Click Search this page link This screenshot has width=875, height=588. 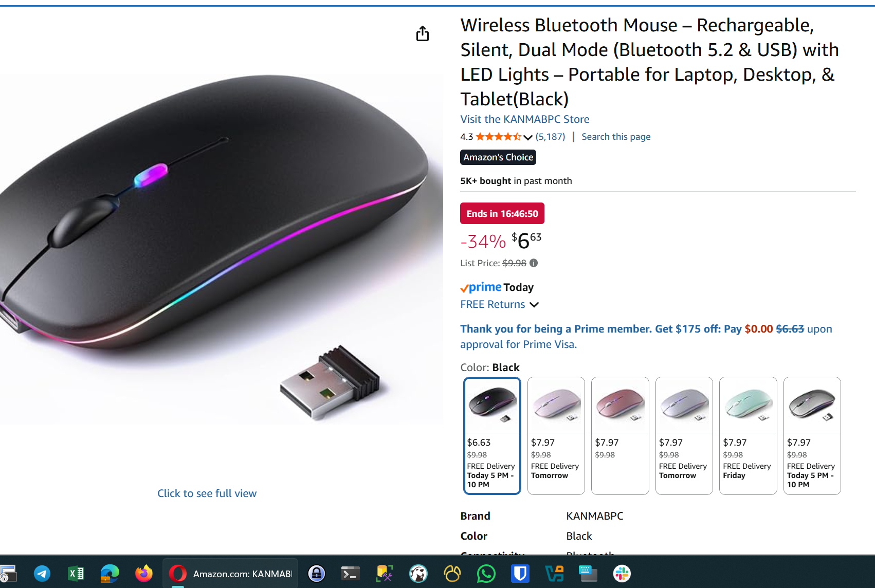point(616,137)
